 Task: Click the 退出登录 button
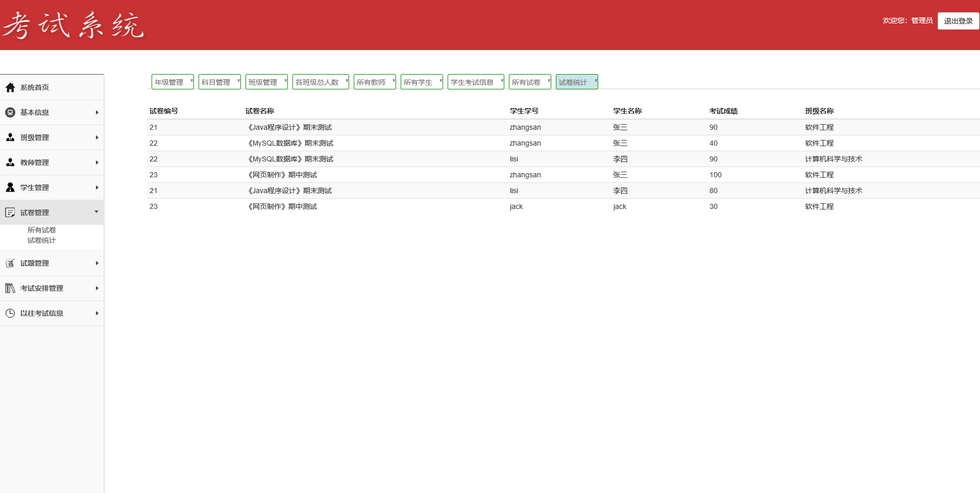point(958,21)
